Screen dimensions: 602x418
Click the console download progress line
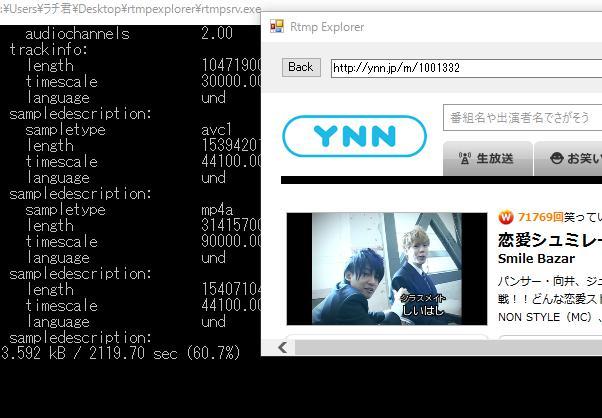[x=120, y=353]
